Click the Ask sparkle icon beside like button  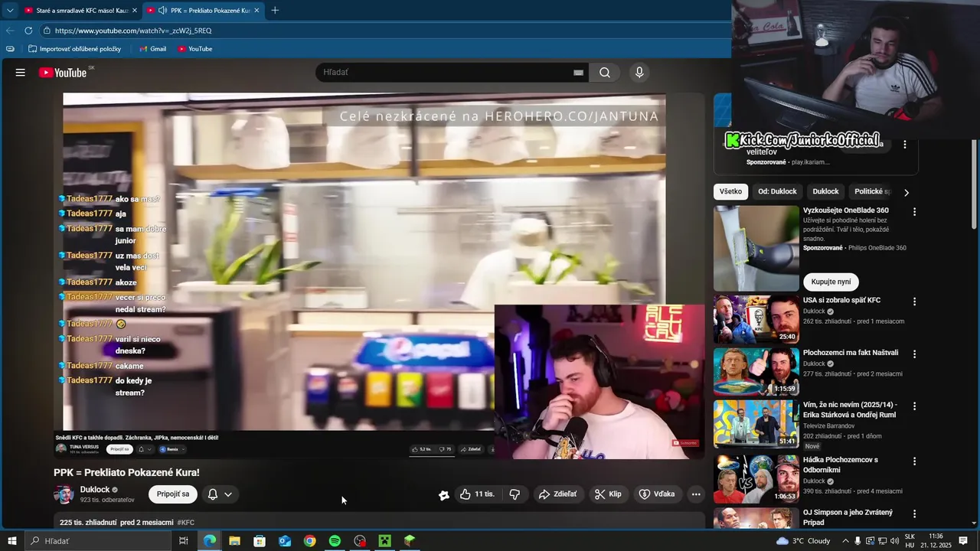[443, 495]
